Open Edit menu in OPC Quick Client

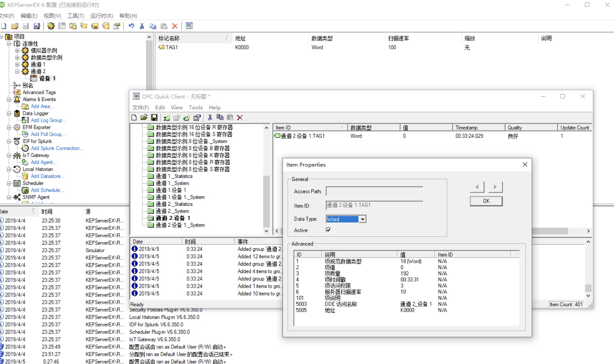click(160, 108)
